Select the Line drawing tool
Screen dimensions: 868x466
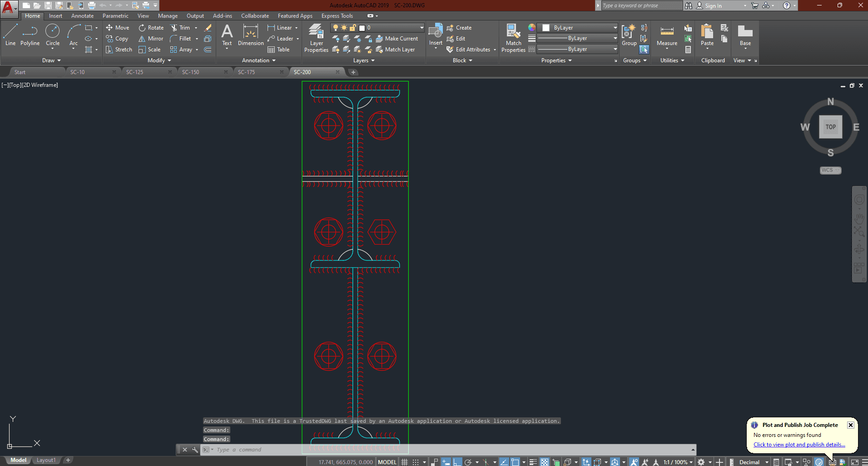tap(10, 35)
